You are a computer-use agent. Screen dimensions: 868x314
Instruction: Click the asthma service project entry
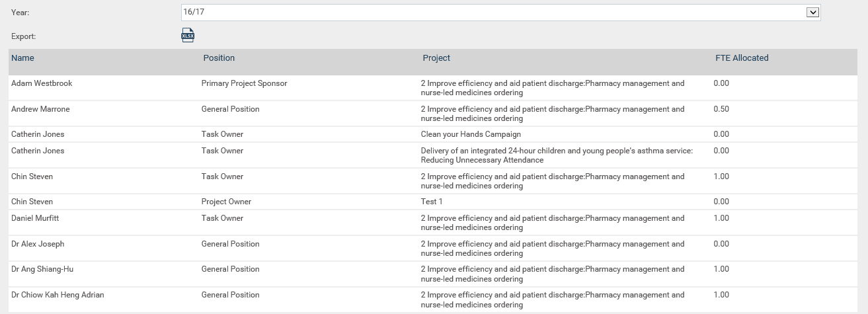[557, 155]
